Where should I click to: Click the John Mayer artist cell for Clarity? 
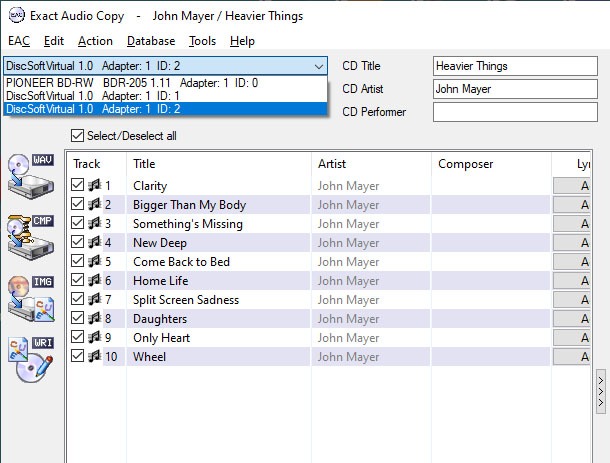point(371,186)
